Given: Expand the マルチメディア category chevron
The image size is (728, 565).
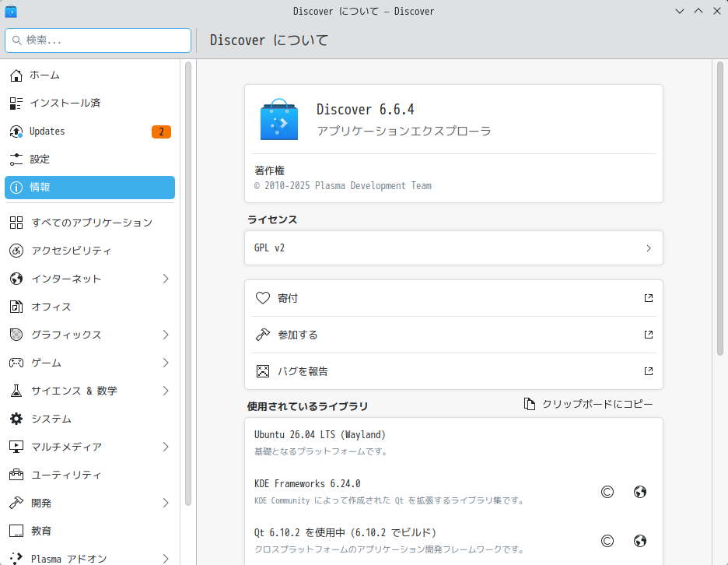Looking at the screenshot, I should (x=166, y=447).
